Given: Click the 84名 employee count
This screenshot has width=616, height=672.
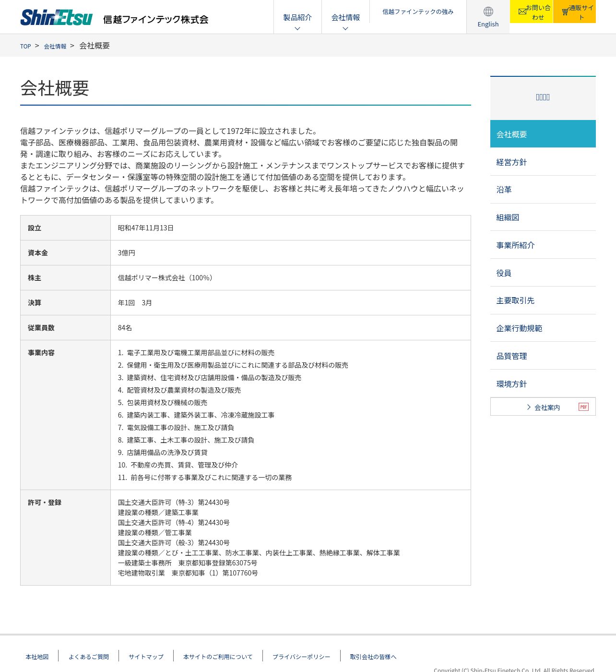Looking at the screenshot, I should 125,328.
